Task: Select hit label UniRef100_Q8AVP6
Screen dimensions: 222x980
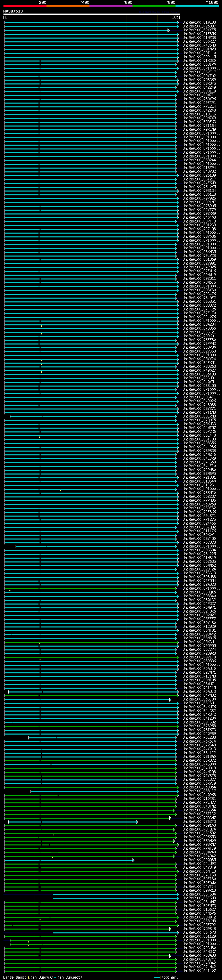Action: [199, 99]
